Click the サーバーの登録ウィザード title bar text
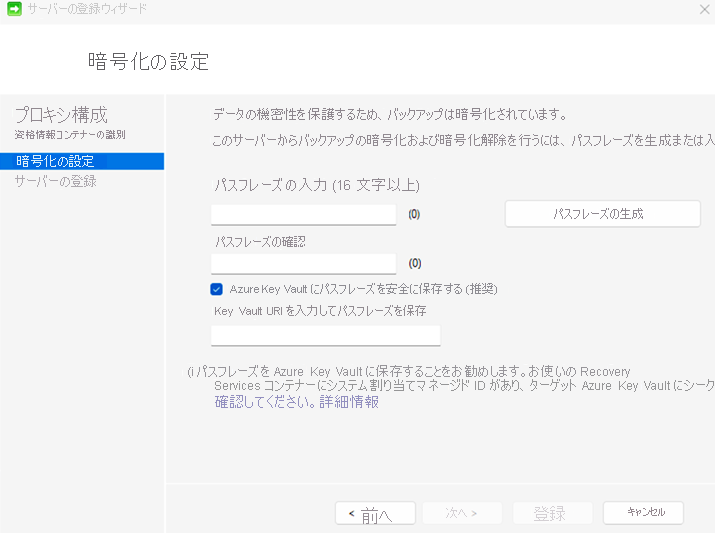This screenshot has width=715, height=533. pos(89,9)
